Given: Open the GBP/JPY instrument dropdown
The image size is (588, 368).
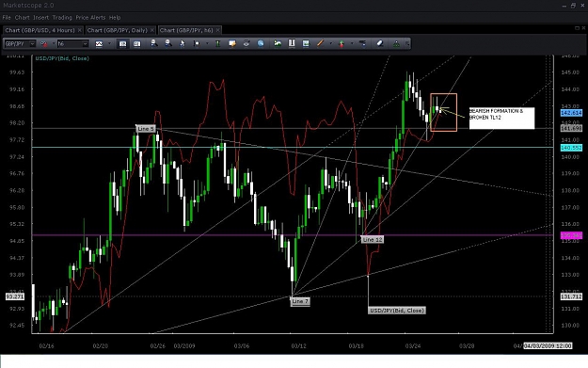Looking at the screenshot, I should pos(20,44).
